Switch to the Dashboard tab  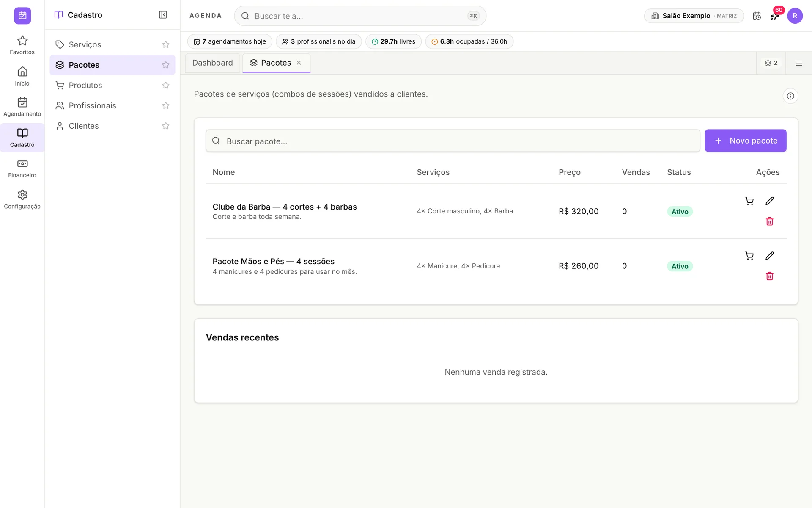pos(213,63)
